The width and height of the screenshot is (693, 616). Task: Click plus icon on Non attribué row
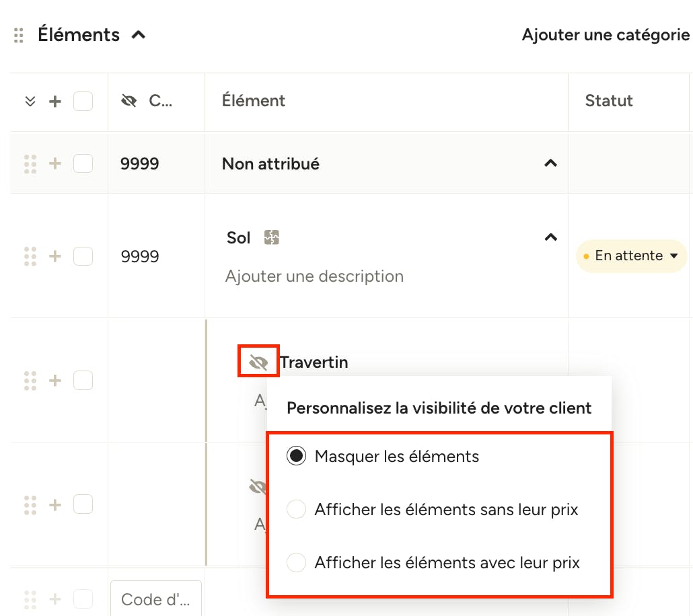pos(54,163)
